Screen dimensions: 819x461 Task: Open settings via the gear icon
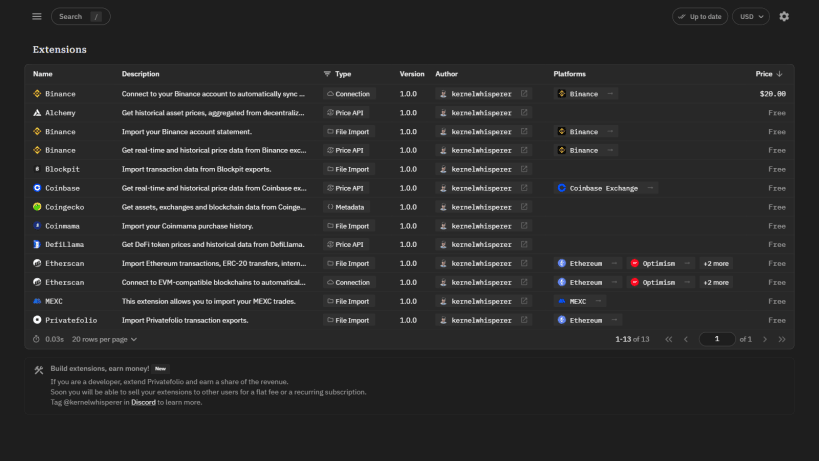coord(784,17)
